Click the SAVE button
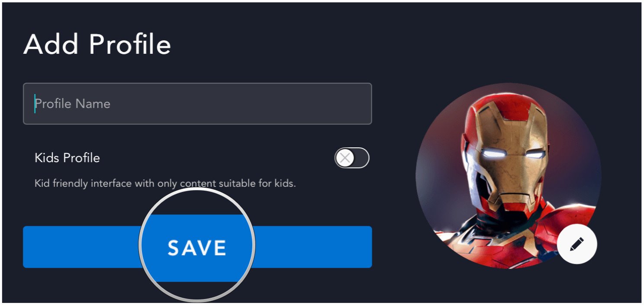 [197, 247]
